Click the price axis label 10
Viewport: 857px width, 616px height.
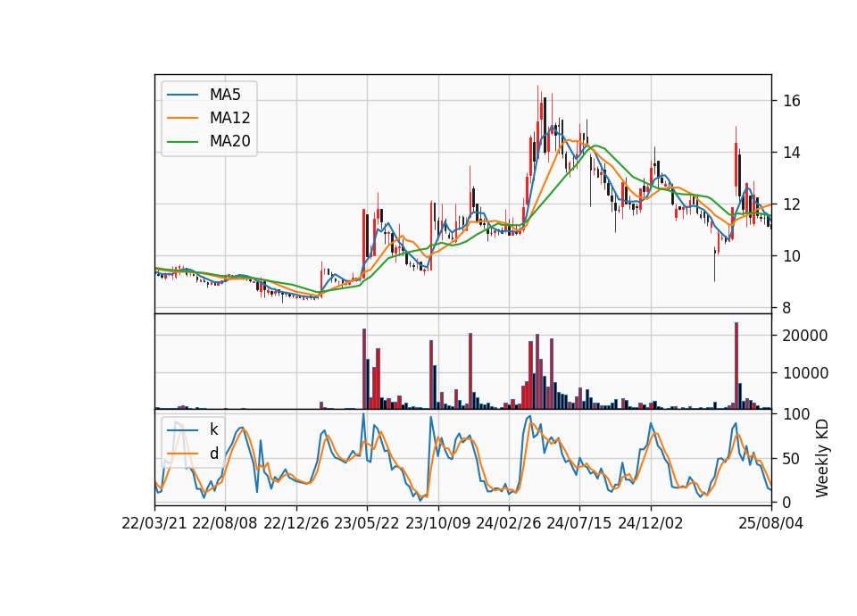792,256
